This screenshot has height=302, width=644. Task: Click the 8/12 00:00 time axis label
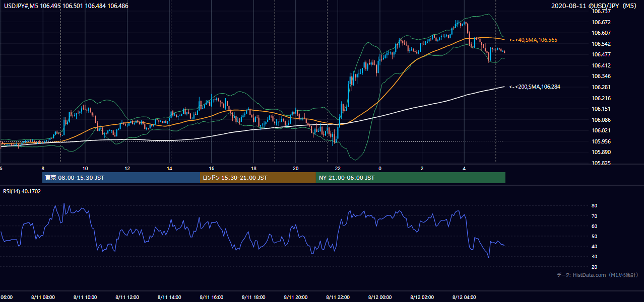click(x=380, y=297)
